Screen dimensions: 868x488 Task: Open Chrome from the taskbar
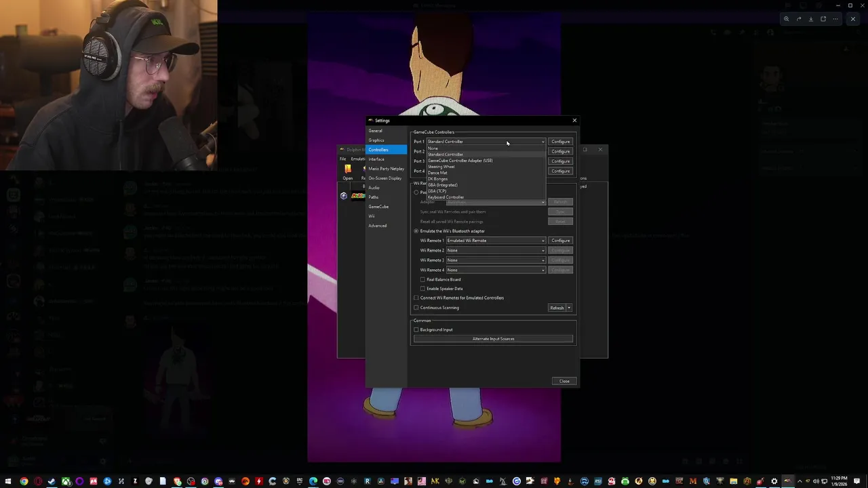tap(24, 482)
